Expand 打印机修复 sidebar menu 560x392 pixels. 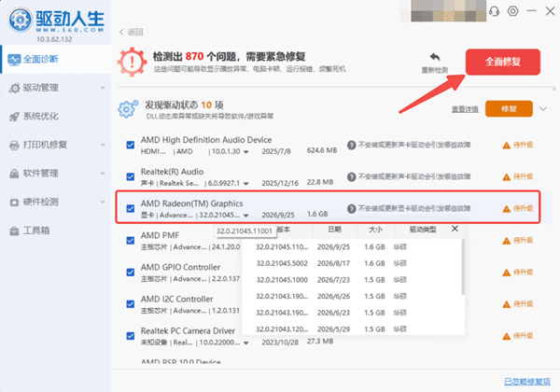coord(103,145)
